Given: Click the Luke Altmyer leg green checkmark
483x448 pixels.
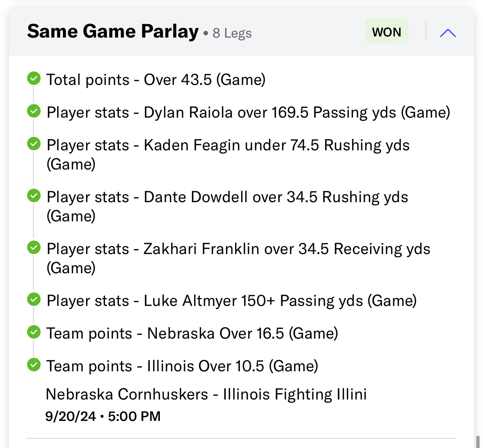Looking at the screenshot, I should (34, 300).
